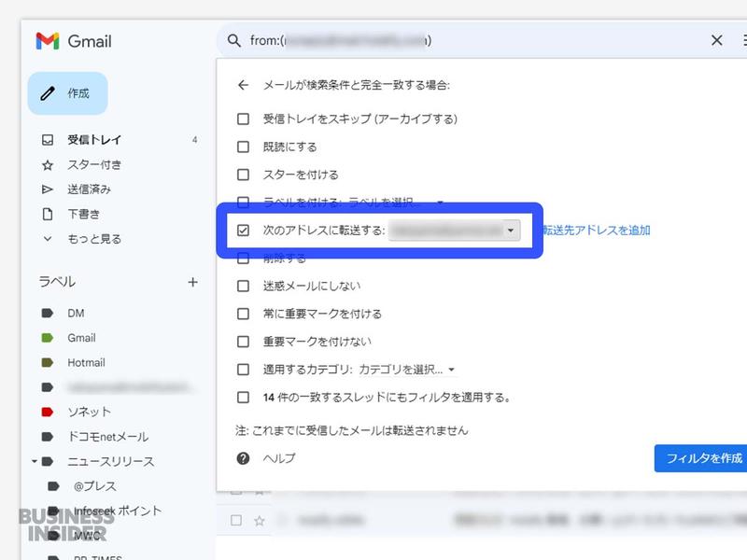This screenshot has height=560, width=747.
Task: Click the search magnifier icon
Action: pyautogui.click(x=233, y=40)
